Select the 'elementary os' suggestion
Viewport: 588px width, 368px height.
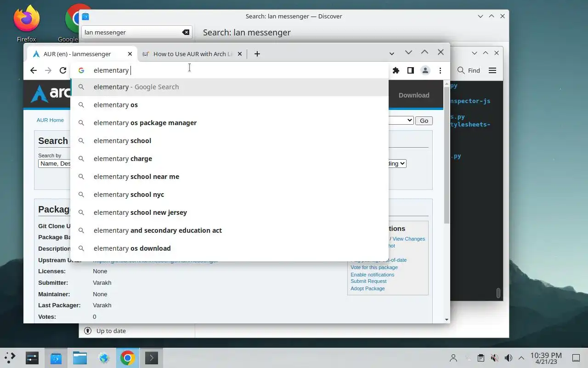(229, 105)
